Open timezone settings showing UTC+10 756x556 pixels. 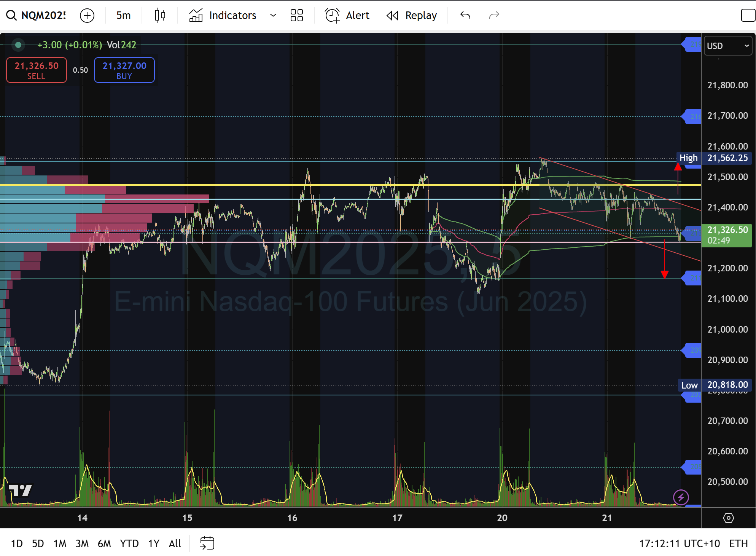[x=680, y=543]
